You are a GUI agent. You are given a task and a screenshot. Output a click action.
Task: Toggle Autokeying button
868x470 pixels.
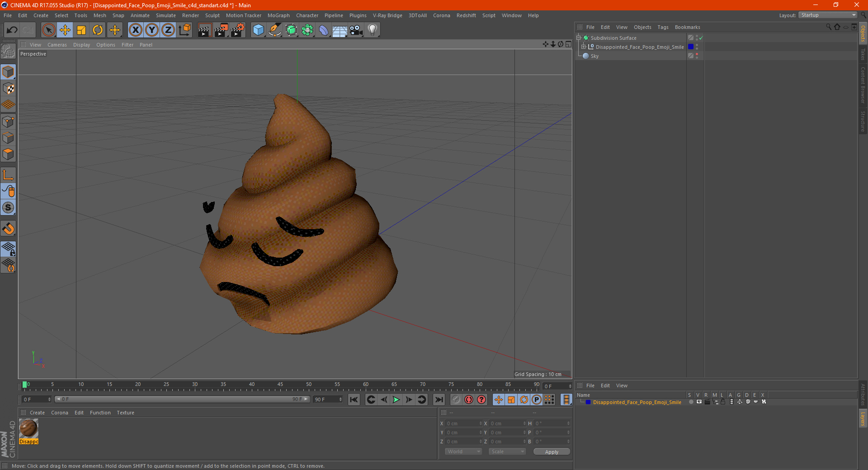pyautogui.click(x=469, y=399)
